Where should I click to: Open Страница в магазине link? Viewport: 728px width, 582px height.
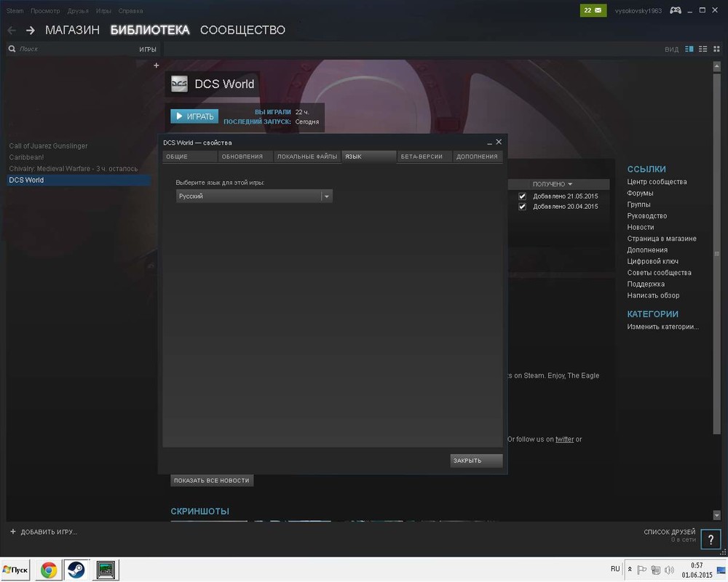(662, 239)
